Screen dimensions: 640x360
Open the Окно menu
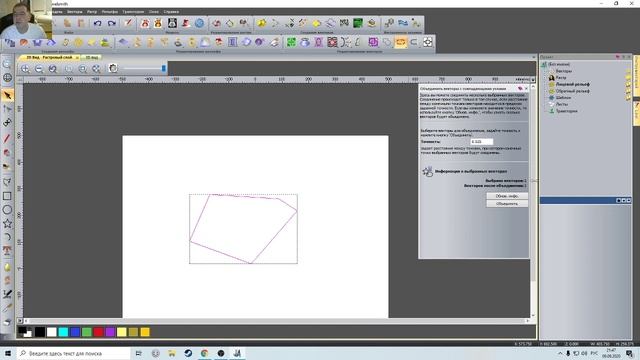click(153, 12)
